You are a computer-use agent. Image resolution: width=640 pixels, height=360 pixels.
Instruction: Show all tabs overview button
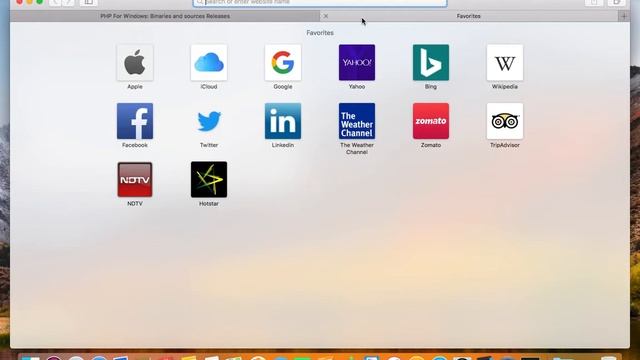pos(616,2)
